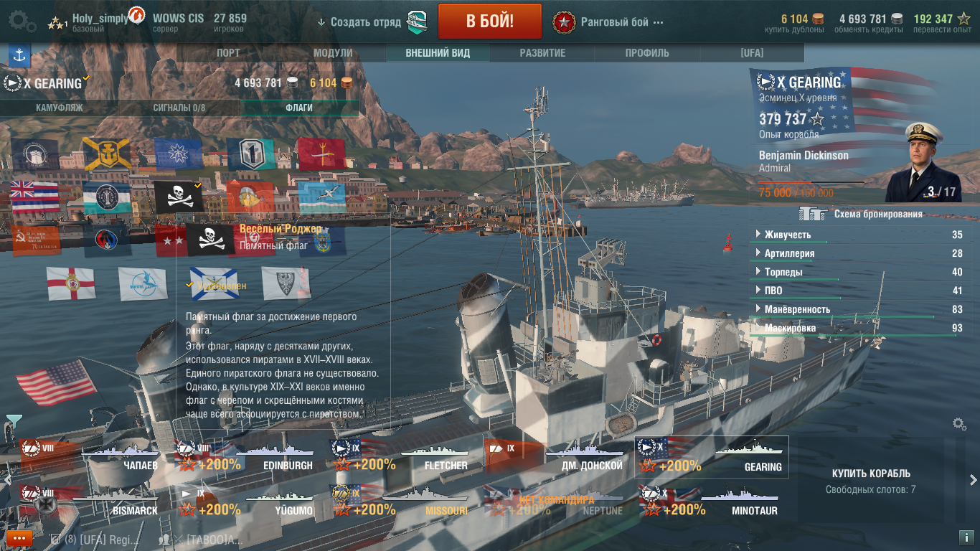Open the Схема бронирования armor icon

coord(813,214)
